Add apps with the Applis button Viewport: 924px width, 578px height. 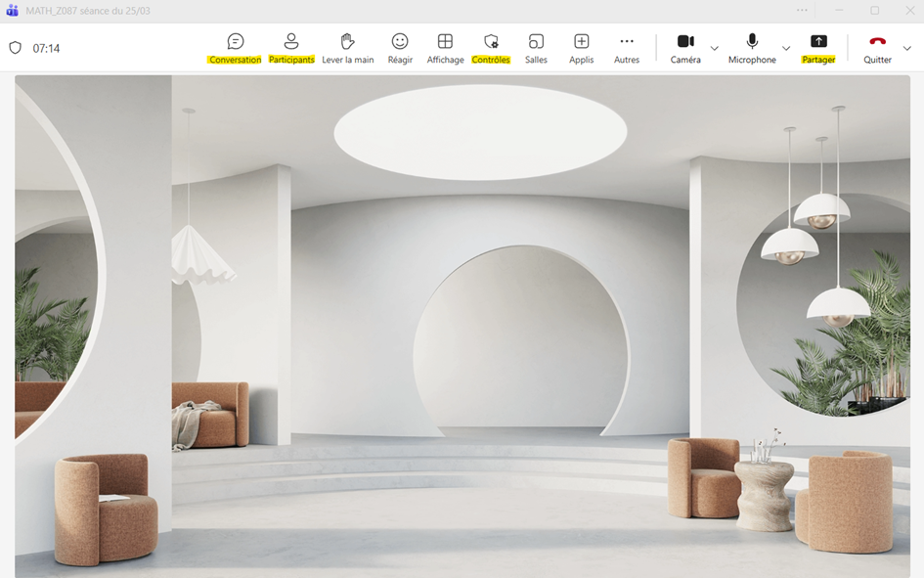point(582,48)
